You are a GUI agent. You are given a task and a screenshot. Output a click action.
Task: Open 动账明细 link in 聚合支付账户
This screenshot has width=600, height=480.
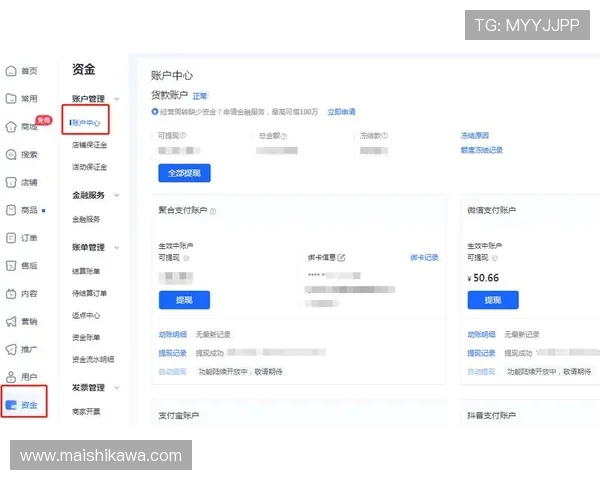[x=173, y=335]
